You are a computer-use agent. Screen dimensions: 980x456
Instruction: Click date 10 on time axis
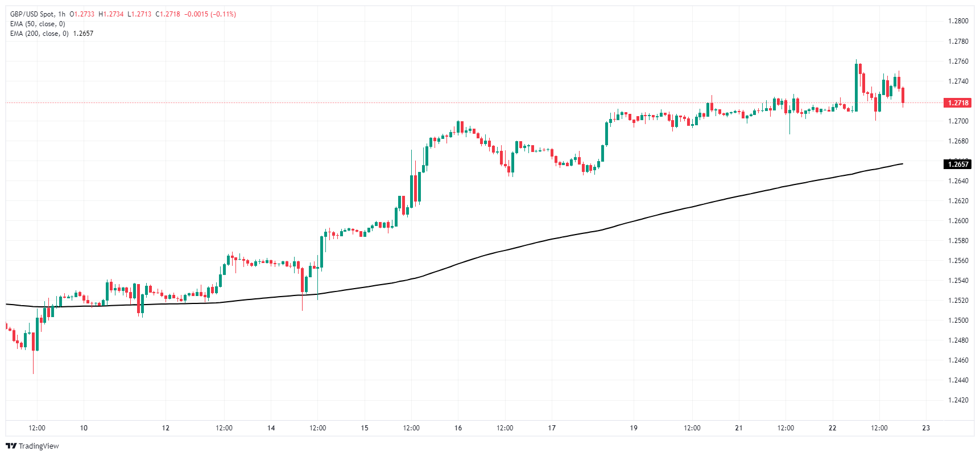(x=84, y=428)
